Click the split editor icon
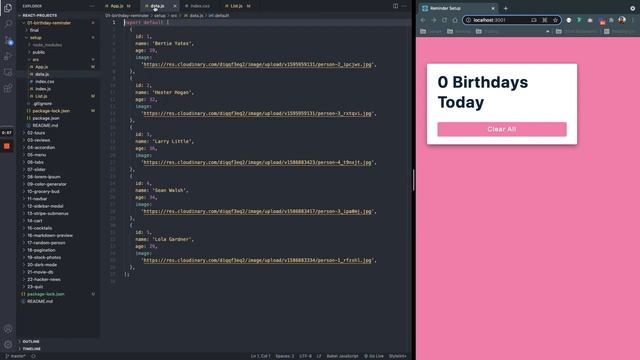The width and height of the screenshot is (640, 360). click(395, 6)
